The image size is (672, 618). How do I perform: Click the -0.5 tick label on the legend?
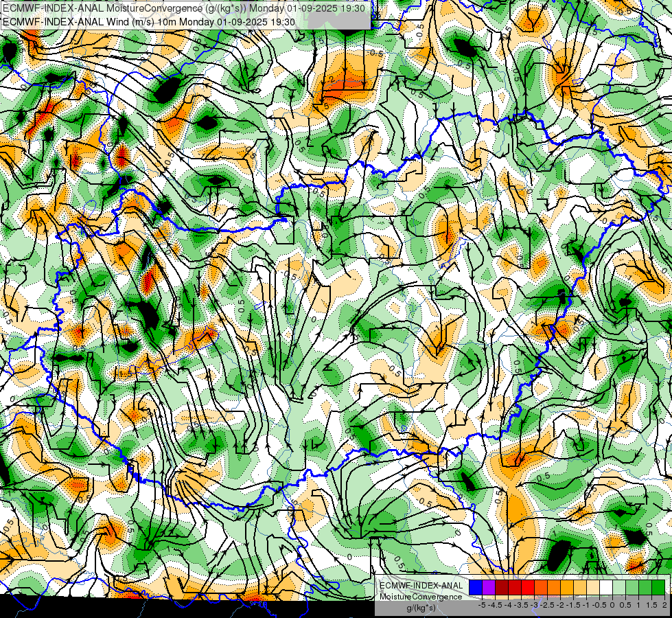[x=599, y=605]
